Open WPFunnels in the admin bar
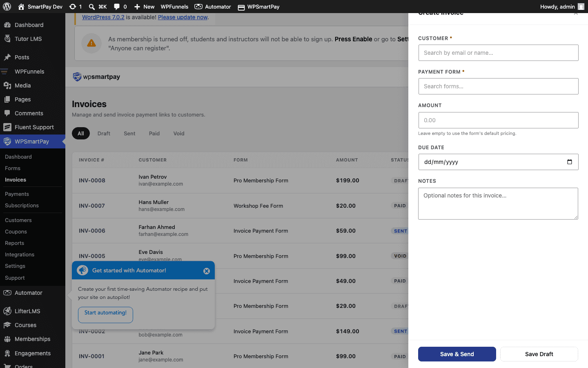This screenshot has width=588, height=368. click(174, 7)
